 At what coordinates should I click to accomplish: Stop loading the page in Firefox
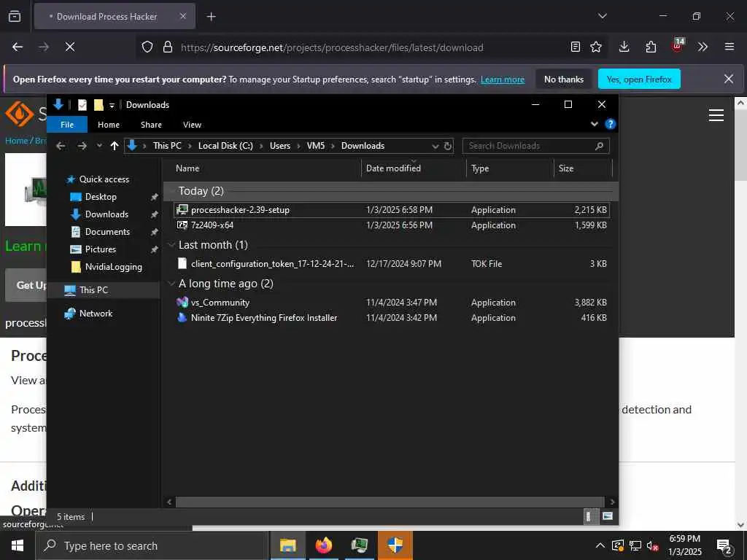(x=69, y=47)
